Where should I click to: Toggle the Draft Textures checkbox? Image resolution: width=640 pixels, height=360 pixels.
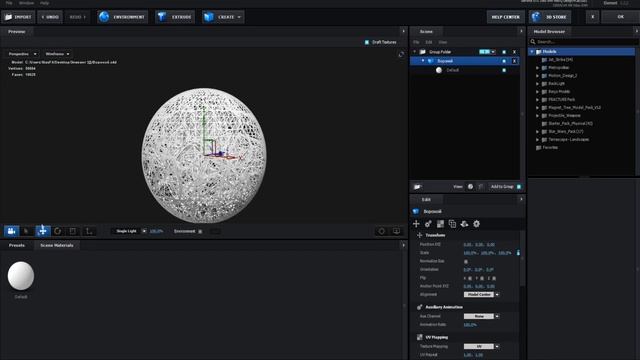click(367, 42)
